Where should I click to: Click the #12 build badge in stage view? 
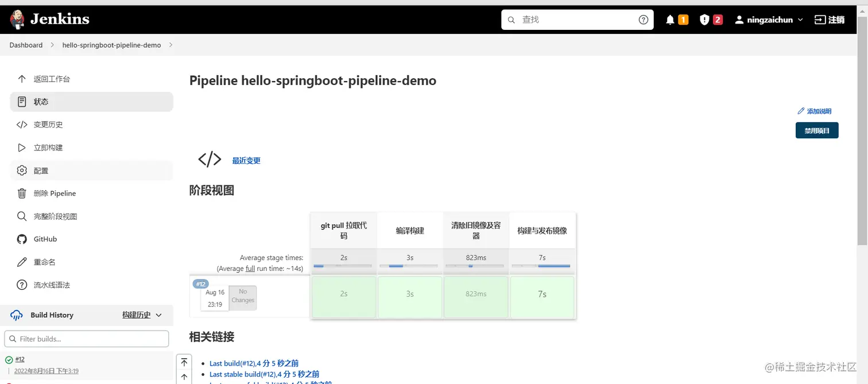[200, 284]
